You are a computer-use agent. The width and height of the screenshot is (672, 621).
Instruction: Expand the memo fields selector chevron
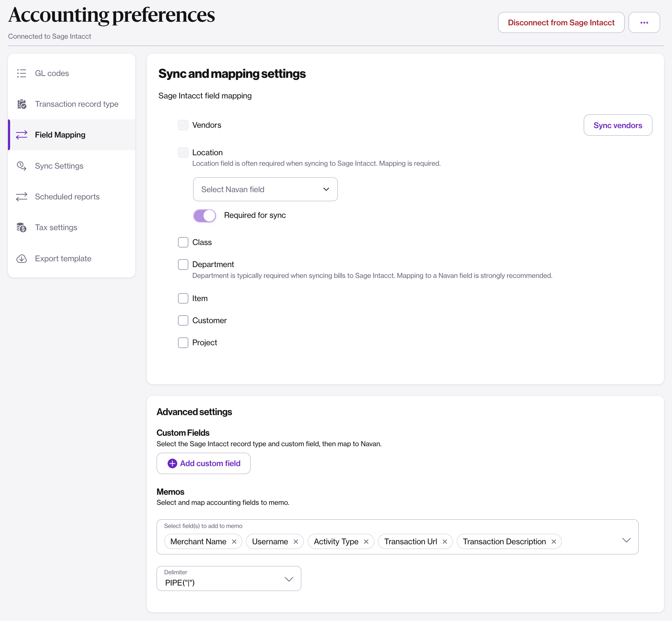626,540
